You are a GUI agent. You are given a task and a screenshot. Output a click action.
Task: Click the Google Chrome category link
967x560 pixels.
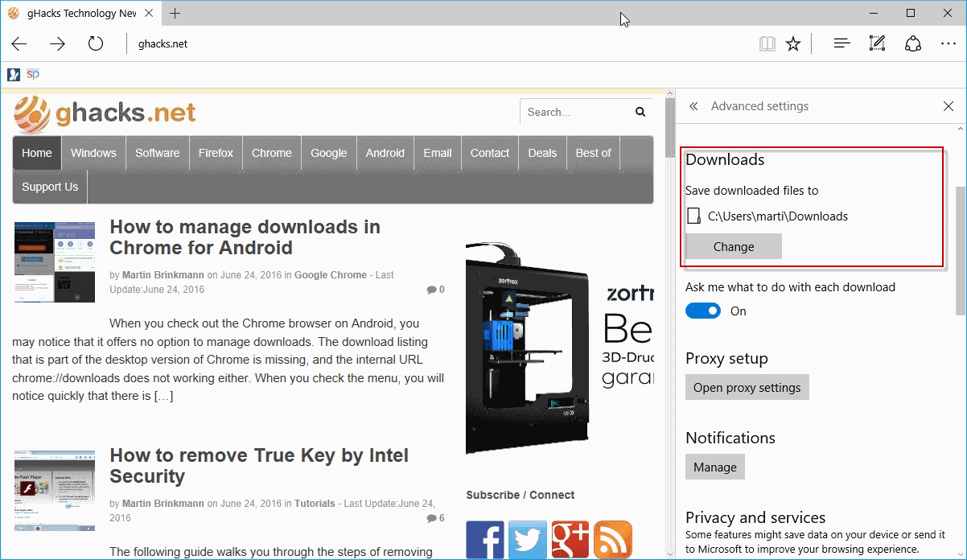click(331, 275)
